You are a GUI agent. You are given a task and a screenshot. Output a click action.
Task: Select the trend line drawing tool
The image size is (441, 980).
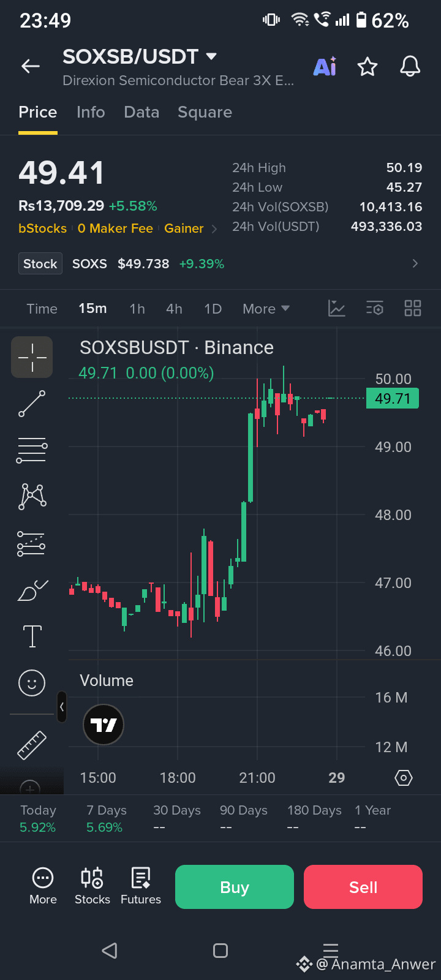pos(32,404)
